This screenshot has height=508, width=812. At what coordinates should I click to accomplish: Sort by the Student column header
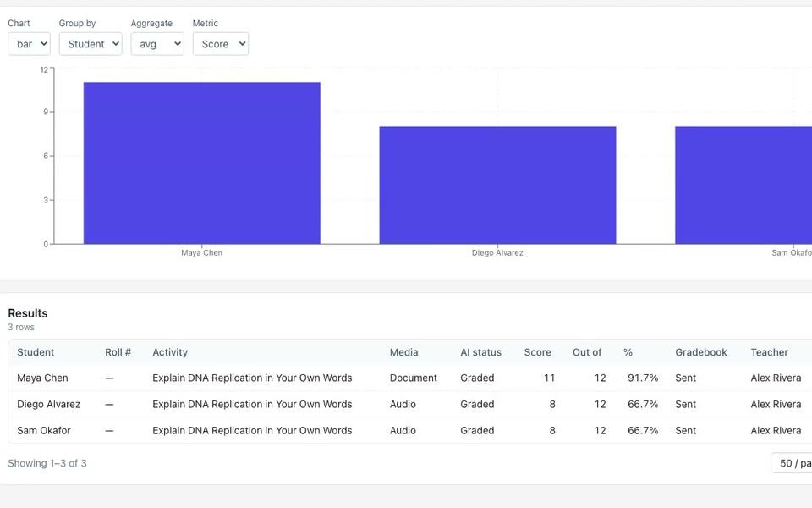[x=36, y=352]
